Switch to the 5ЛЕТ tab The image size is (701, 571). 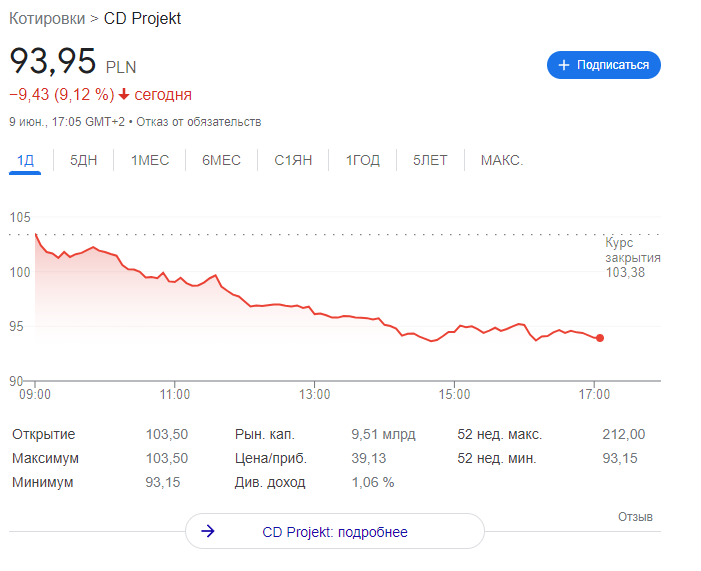click(x=430, y=160)
